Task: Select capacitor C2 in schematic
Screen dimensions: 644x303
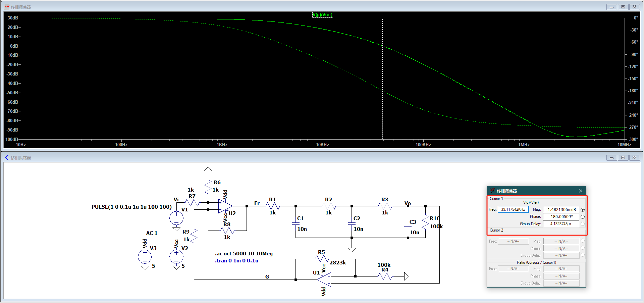Action: click(x=352, y=224)
